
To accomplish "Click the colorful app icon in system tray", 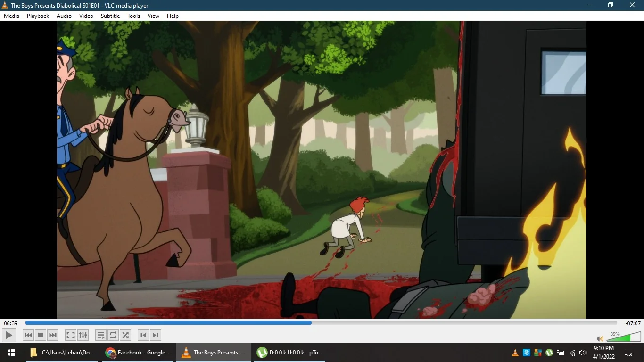I will 538,353.
